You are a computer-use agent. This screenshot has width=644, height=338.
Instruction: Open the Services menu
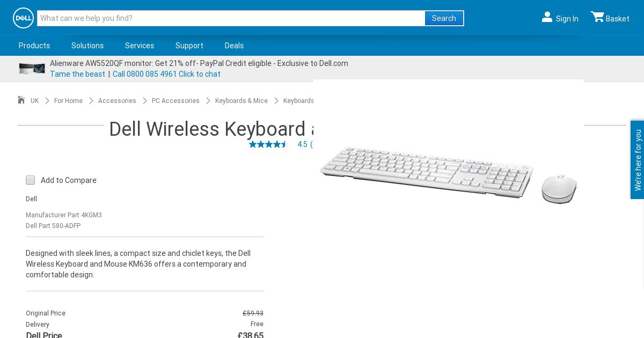[140, 46]
